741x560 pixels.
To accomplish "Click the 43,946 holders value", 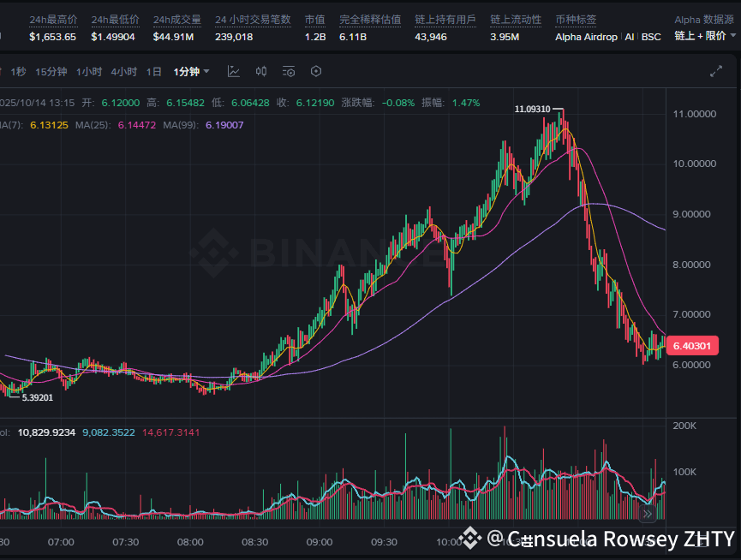I will pyautogui.click(x=431, y=37).
